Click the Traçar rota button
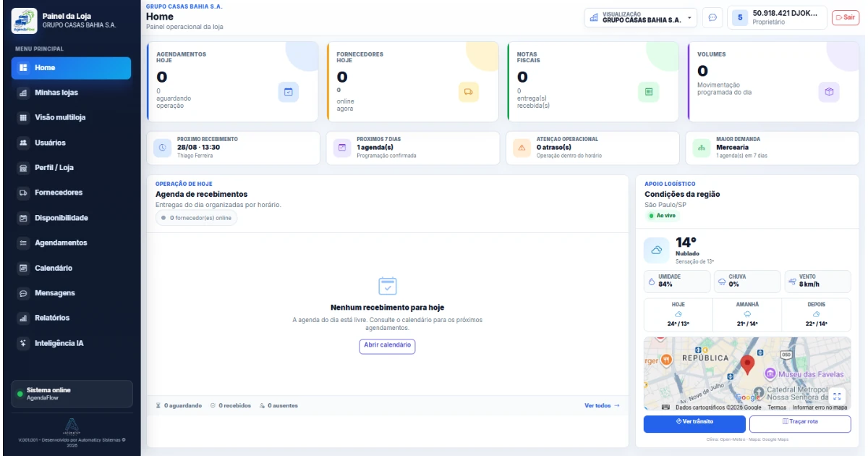Viewport: 868px width, 456px height. (800, 424)
